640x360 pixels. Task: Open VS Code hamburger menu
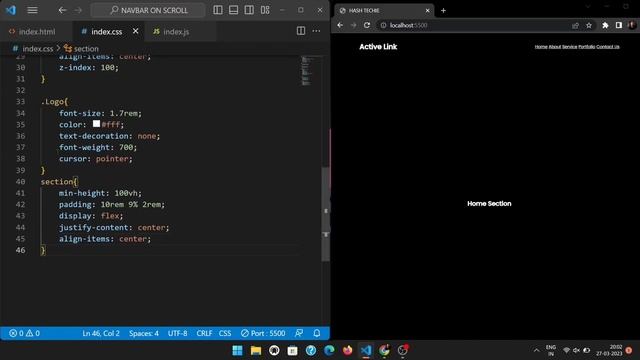(x=32, y=10)
